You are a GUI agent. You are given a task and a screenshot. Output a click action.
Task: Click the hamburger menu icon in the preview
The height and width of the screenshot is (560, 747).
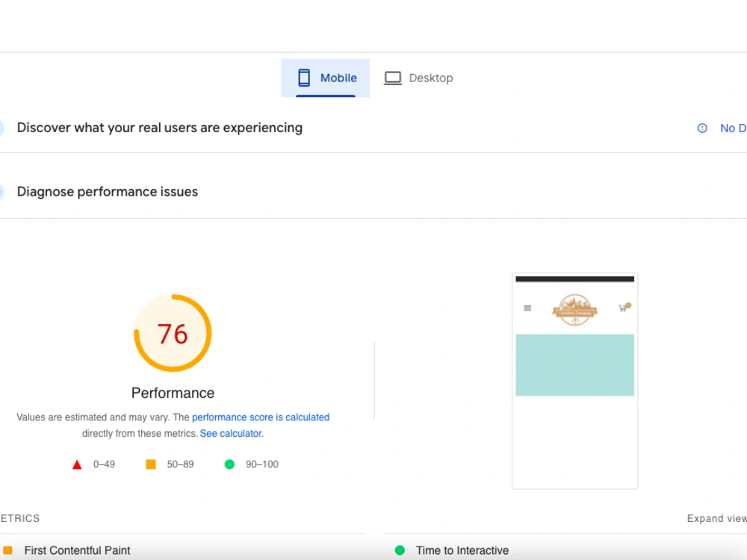click(527, 308)
